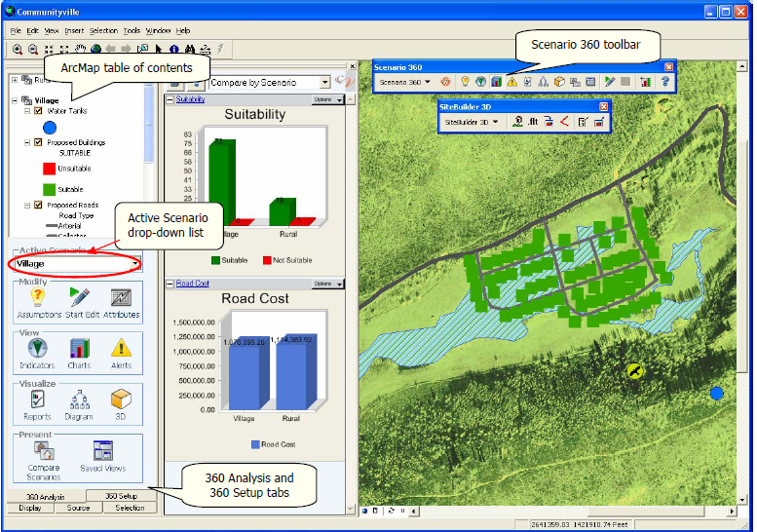Image resolution: width=757 pixels, height=532 pixels.
Task: Click the Start Edit pencil icon
Action: (x=80, y=298)
